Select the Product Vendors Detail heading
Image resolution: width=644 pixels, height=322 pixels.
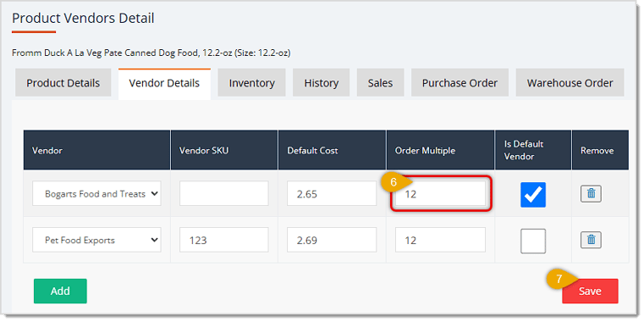[83, 18]
